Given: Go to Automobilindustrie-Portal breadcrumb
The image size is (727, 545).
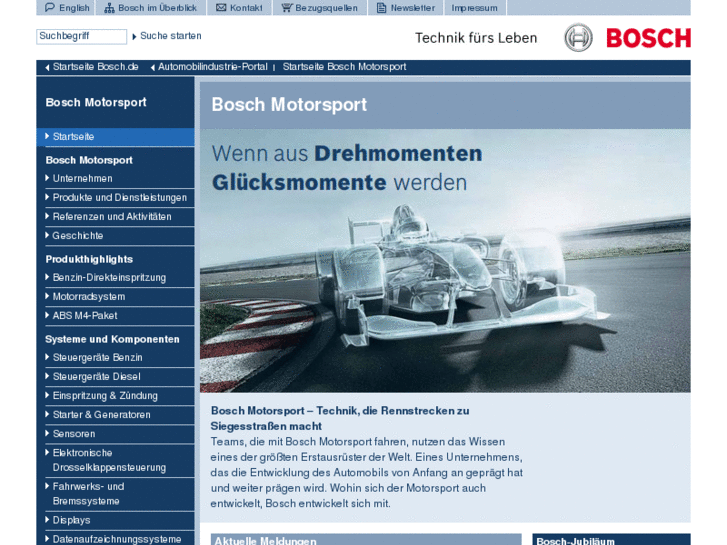Looking at the screenshot, I should click(213, 67).
